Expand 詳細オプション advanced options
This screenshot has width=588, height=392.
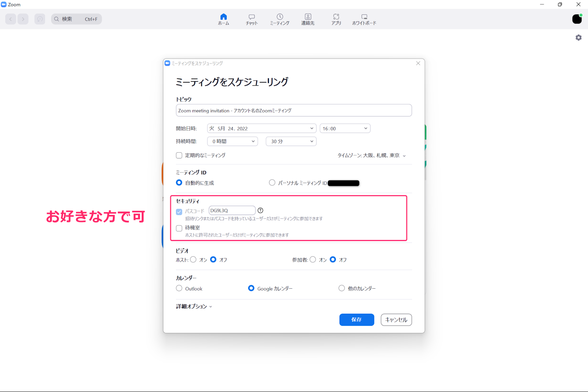point(194,306)
